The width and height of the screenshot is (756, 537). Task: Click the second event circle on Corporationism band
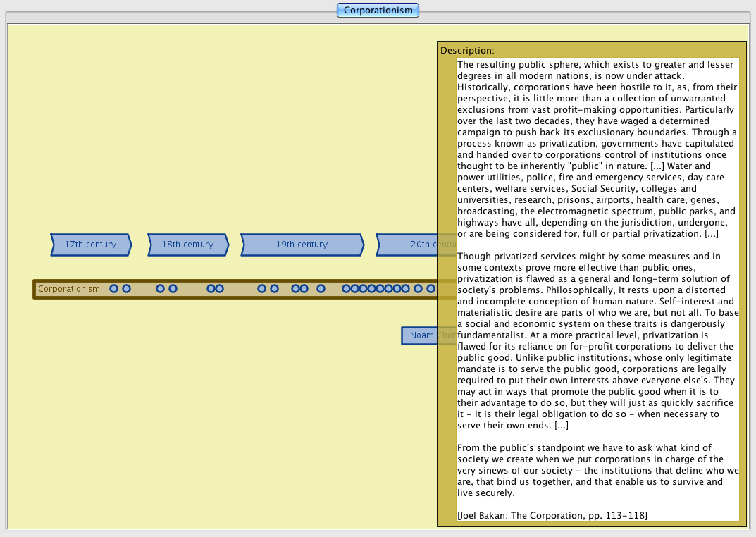tap(126, 289)
